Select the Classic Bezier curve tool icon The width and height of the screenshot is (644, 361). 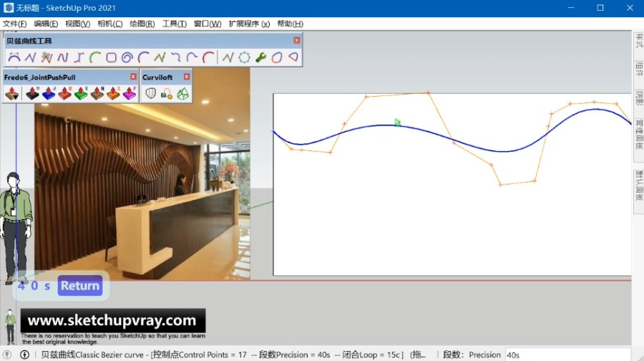pyautogui.click(x=14, y=57)
